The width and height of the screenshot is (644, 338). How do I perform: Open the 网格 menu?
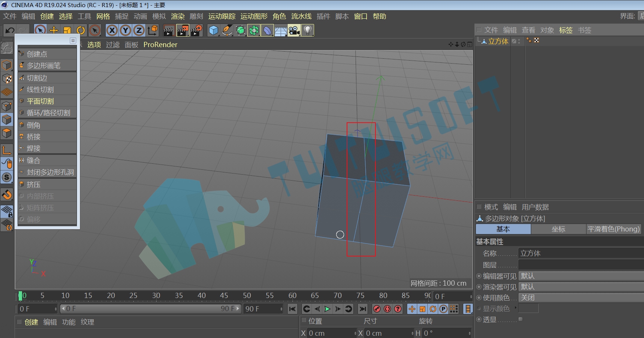click(103, 16)
